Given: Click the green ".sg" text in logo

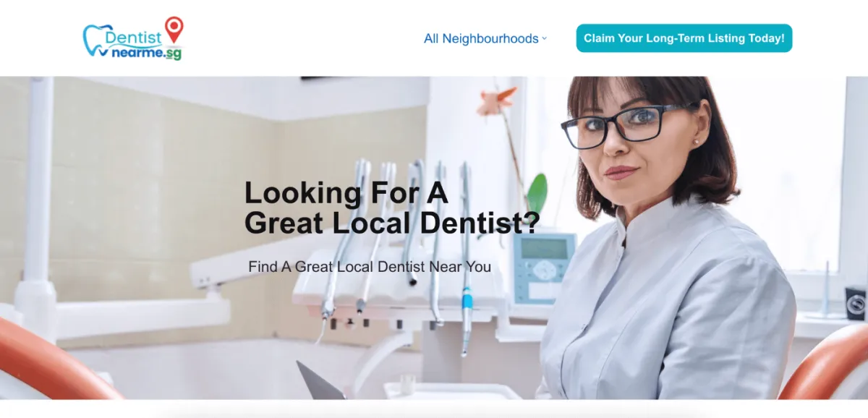Looking at the screenshot, I should [x=172, y=54].
